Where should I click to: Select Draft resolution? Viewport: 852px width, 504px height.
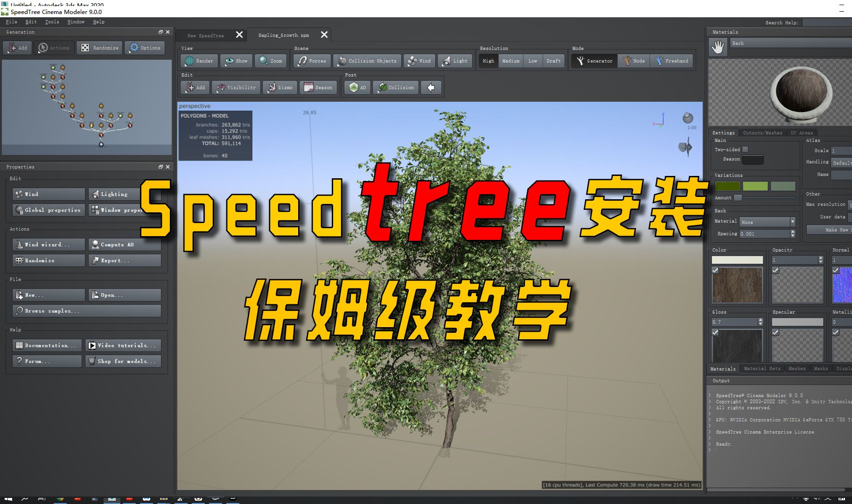tap(554, 61)
